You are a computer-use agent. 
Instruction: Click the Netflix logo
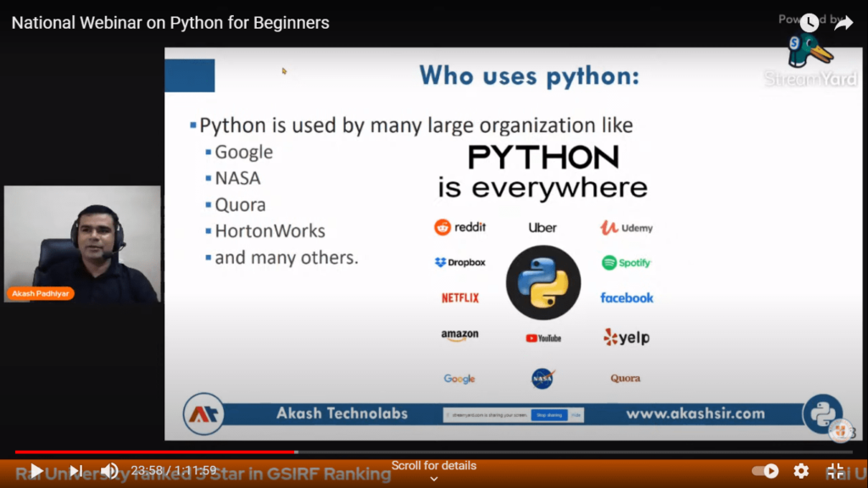click(460, 298)
